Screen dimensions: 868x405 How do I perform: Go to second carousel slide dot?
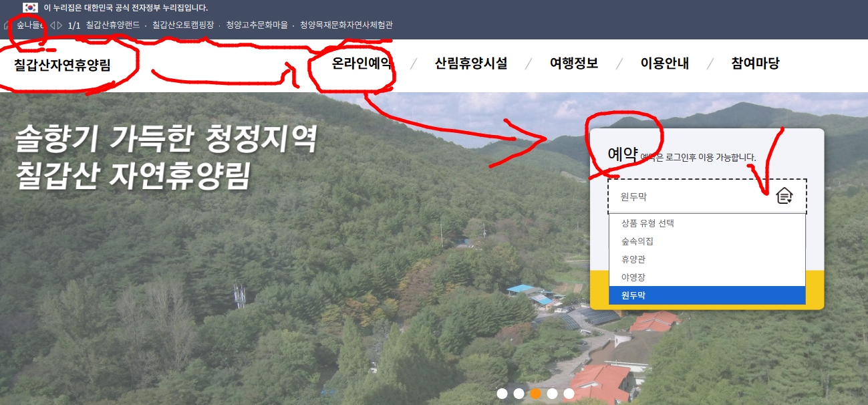pos(519,394)
